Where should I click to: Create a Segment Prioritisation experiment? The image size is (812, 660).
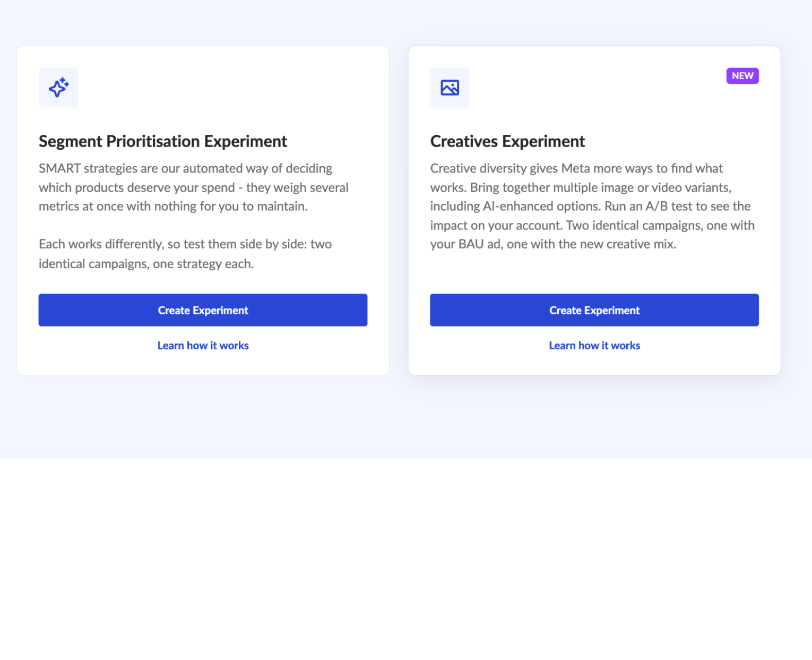click(203, 310)
